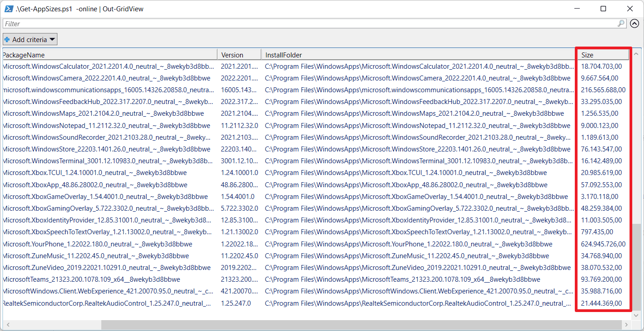Click the size value 18.704.703,00

pos(601,66)
